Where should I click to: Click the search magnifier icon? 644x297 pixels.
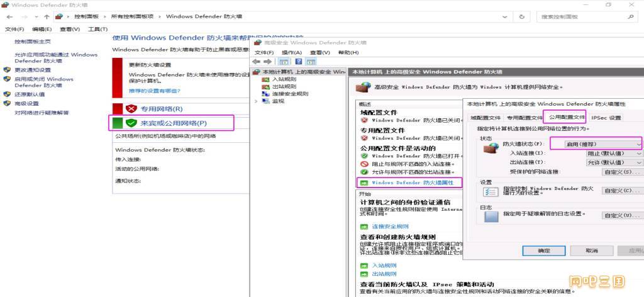[630, 17]
